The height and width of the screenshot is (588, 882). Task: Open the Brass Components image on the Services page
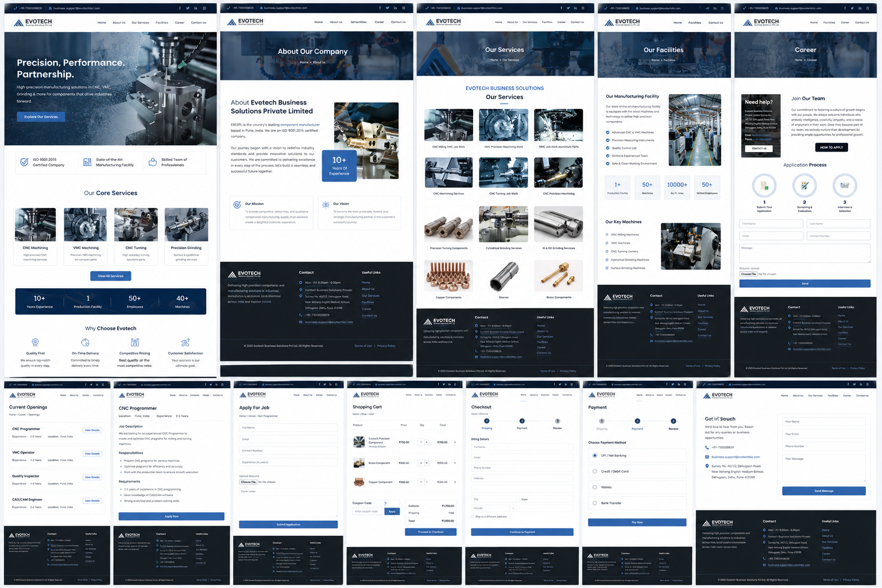(558, 276)
